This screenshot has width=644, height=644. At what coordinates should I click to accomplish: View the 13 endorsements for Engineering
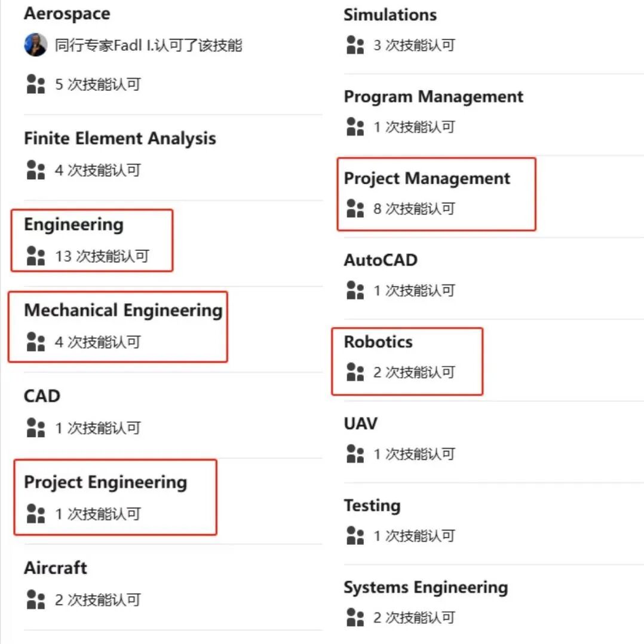click(102, 256)
